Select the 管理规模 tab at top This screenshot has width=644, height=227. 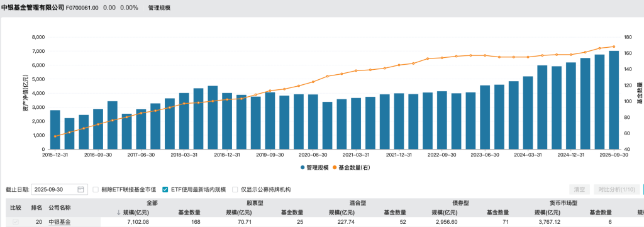159,8
